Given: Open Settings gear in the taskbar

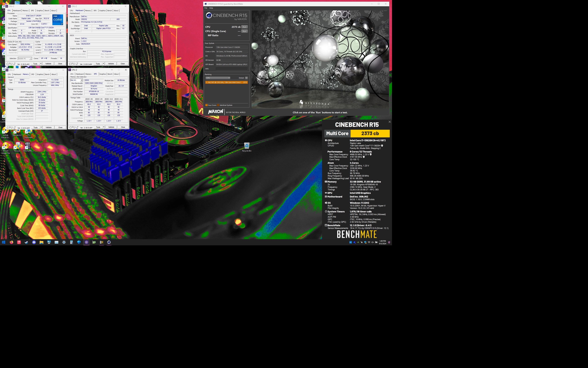Looking at the screenshot, I should [x=64, y=242].
